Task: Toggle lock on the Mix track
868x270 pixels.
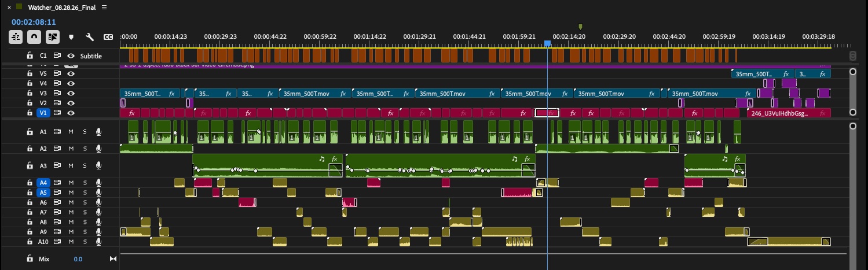Action: tap(30, 259)
